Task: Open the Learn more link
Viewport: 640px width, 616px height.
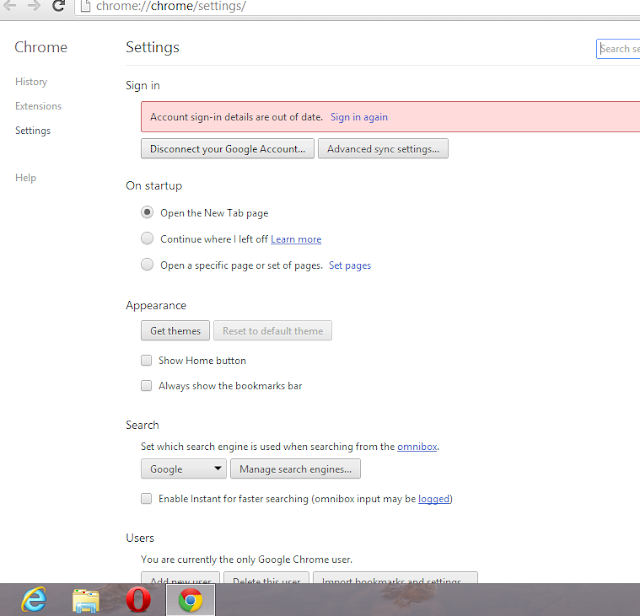Action: [x=296, y=239]
